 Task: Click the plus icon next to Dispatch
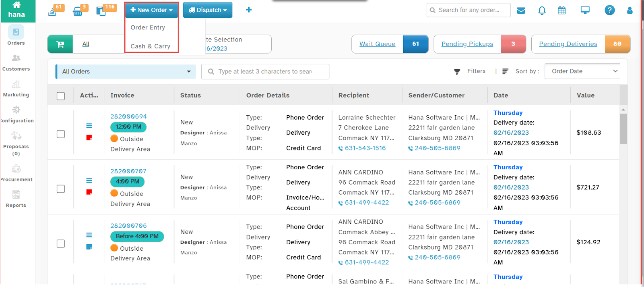[x=249, y=10]
